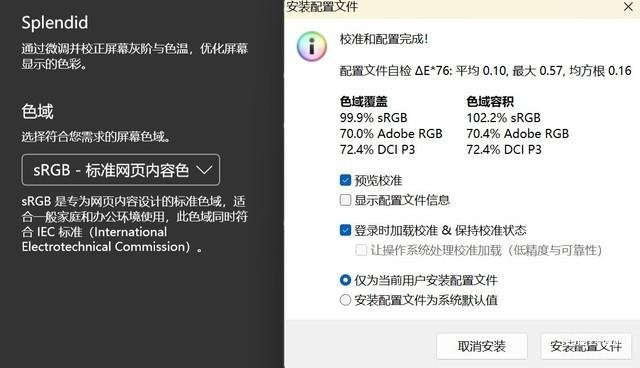Viewport: 640px width, 368px height.
Task: Click the disabled 让操作系统处理校准加载 checkbox
Action: pos(361,250)
